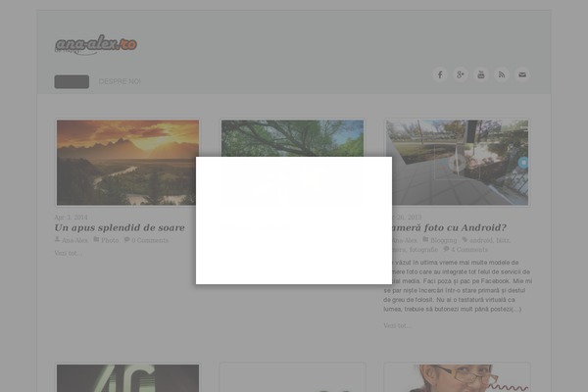Open the 4G post thumbnail
This screenshot has width=588, height=392.
pos(127,378)
